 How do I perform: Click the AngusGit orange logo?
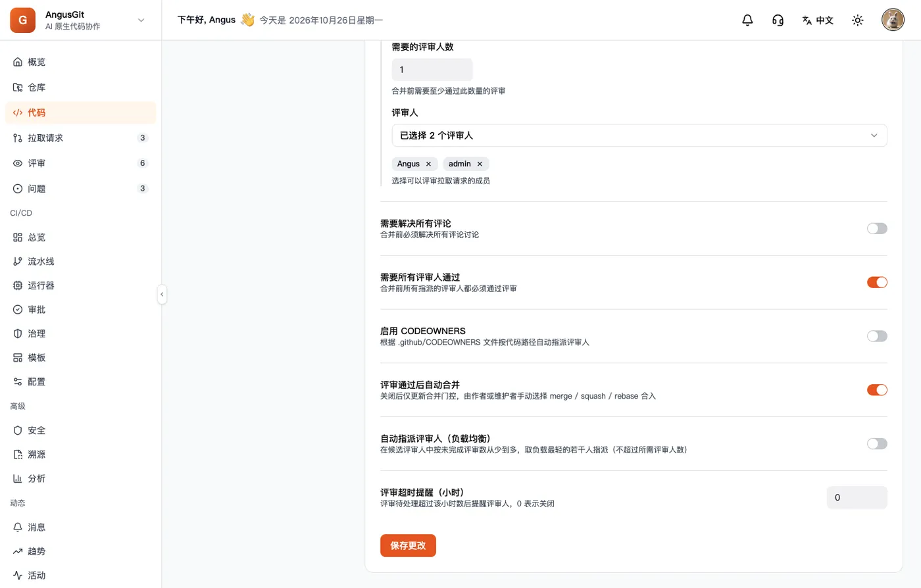[22, 20]
